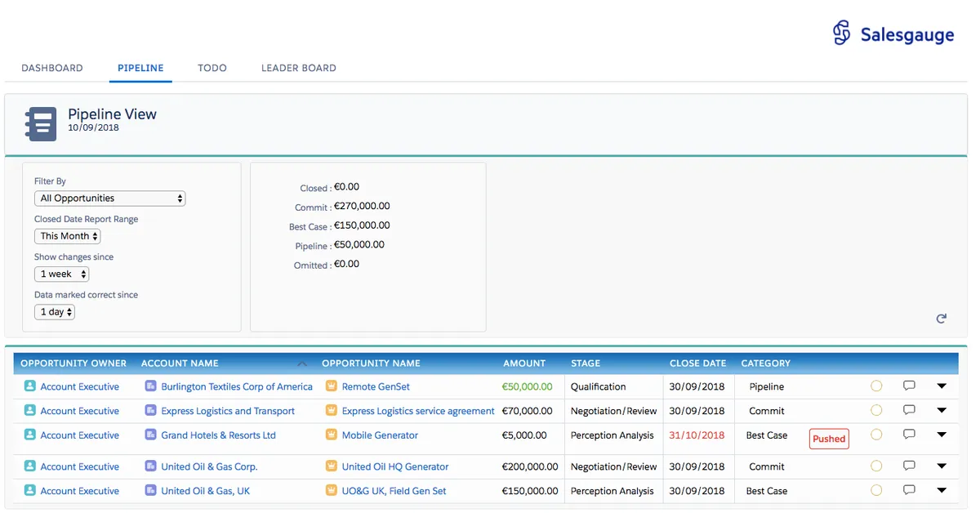
Task: Toggle circle marker for United Oil HQ Generator row
Action: [x=876, y=466]
